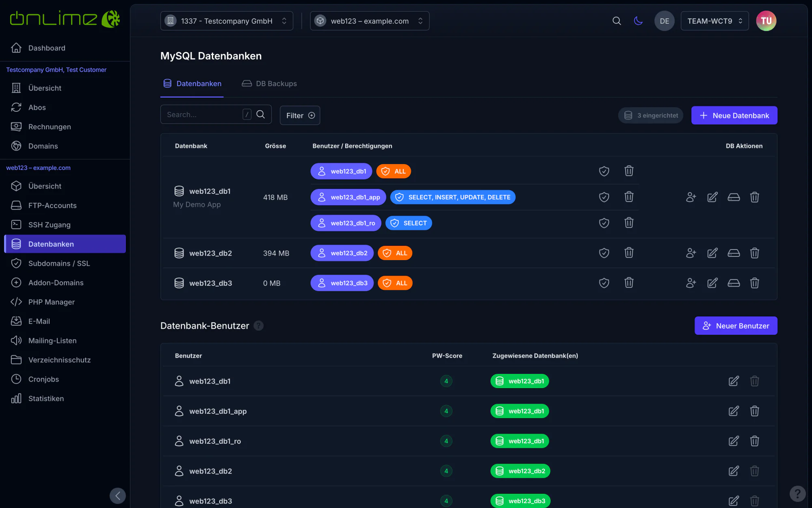Click the web123 – example.com sidebar link
Image resolution: width=812 pixels, height=508 pixels.
click(38, 168)
